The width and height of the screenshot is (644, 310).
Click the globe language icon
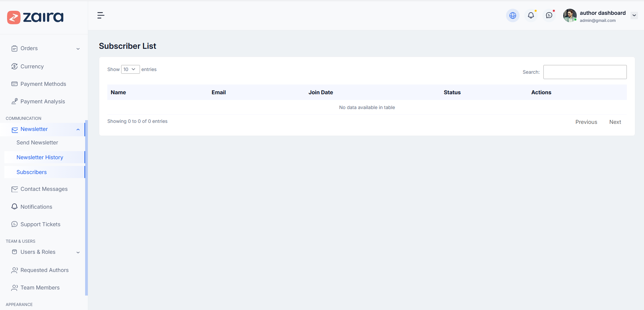point(512,15)
